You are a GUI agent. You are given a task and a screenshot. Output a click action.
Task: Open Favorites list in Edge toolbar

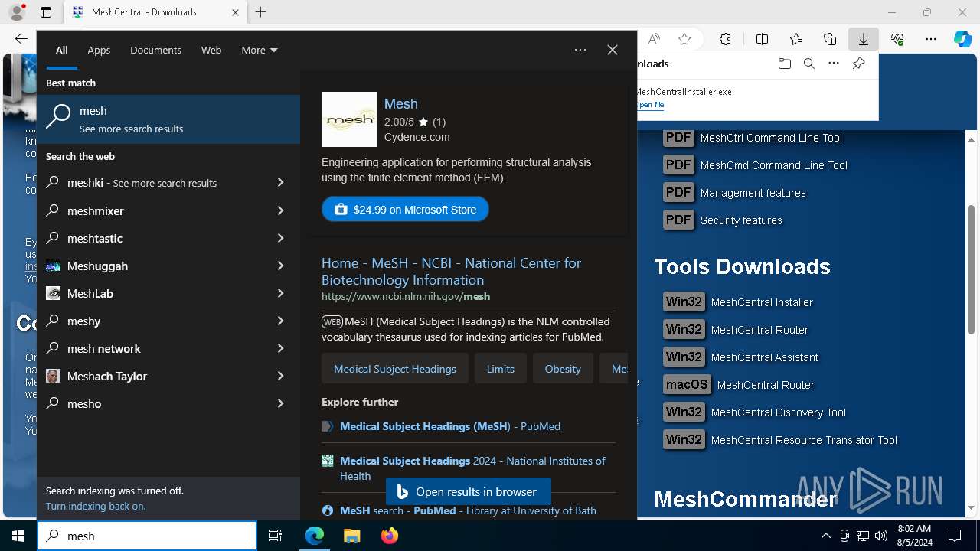pyautogui.click(x=796, y=39)
